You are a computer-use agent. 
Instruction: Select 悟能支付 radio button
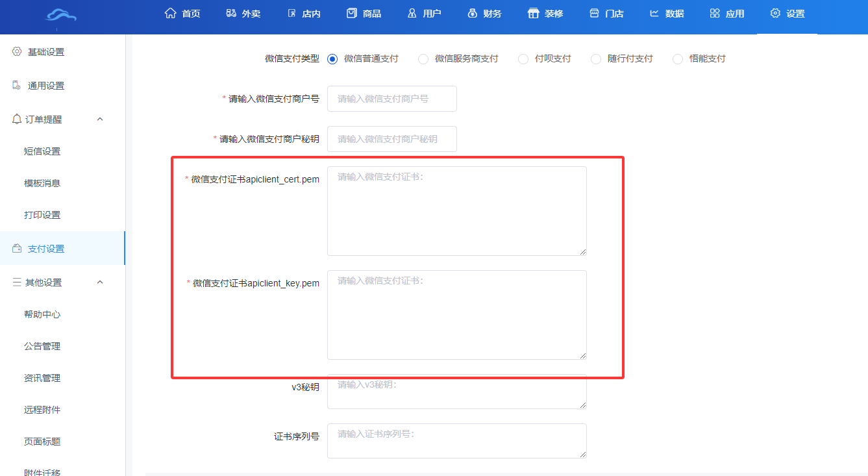pos(678,59)
